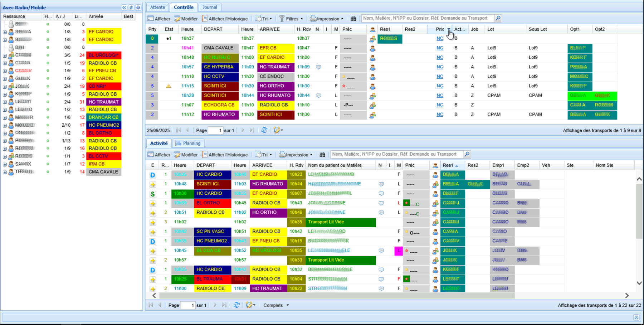Click the green S status icon in the Activité grid
Screen dimensions: 644x325
[153, 194]
